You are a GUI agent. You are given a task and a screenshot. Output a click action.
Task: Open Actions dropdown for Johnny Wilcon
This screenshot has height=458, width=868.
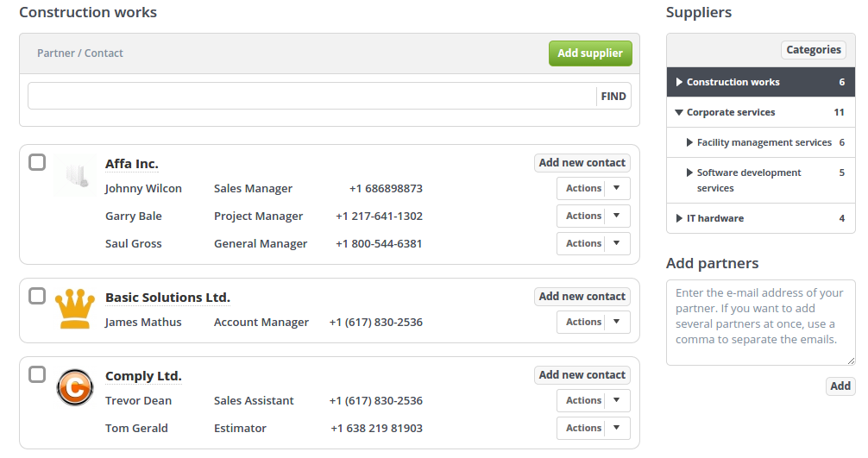coord(616,188)
